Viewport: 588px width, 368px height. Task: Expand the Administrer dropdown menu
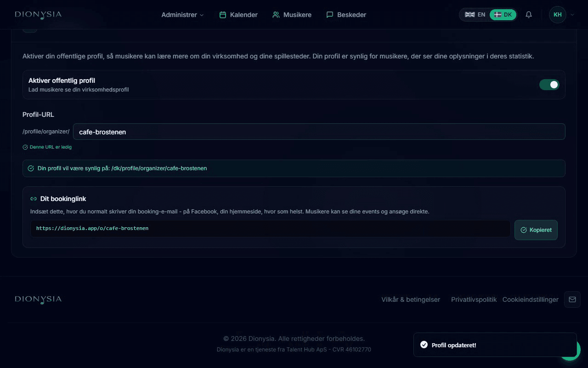click(x=182, y=15)
